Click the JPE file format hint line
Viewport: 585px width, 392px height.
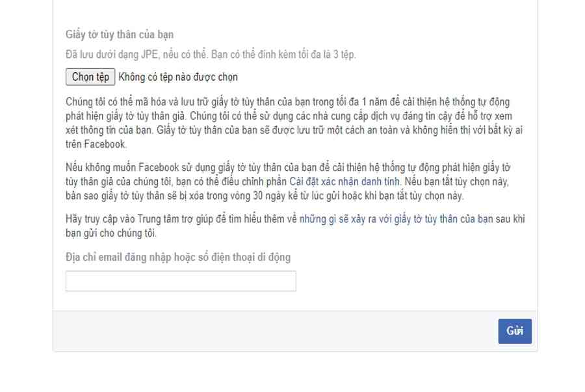pyautogui.click(x=211, y=55)
